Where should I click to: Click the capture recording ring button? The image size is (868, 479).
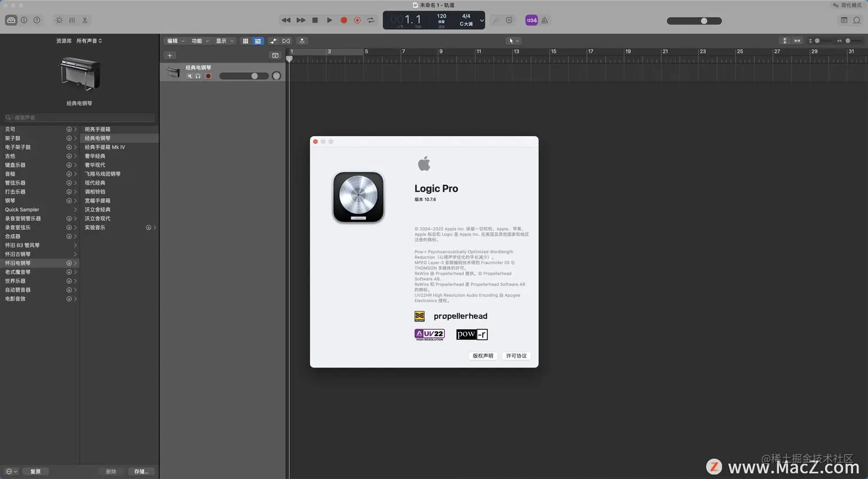(x=357, y=20)
